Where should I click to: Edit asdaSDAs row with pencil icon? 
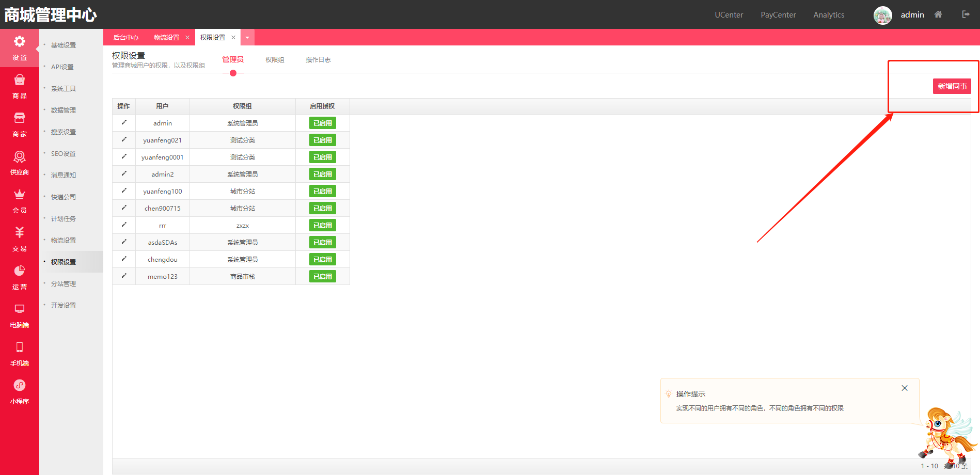(124, 242)
